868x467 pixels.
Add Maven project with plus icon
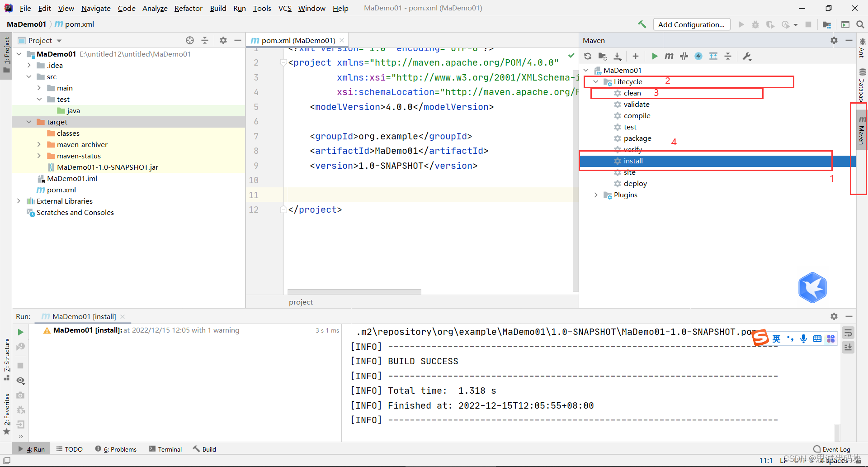(x=636, y=56)
